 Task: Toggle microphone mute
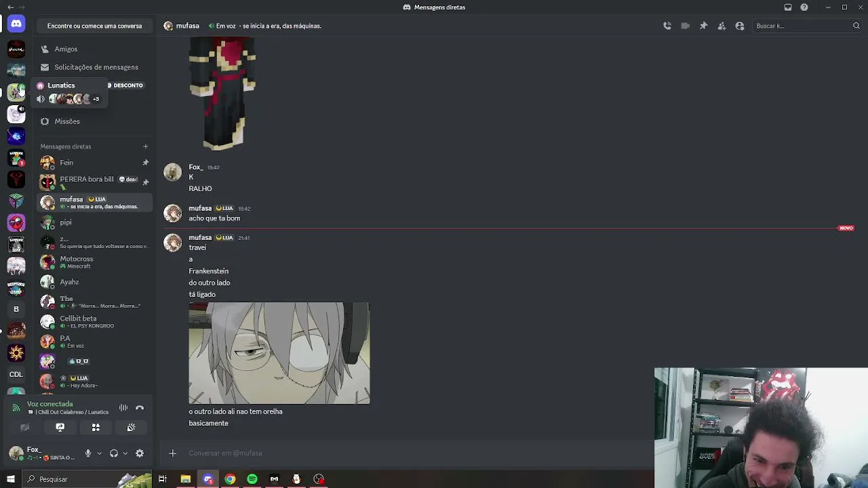point(87,453)
